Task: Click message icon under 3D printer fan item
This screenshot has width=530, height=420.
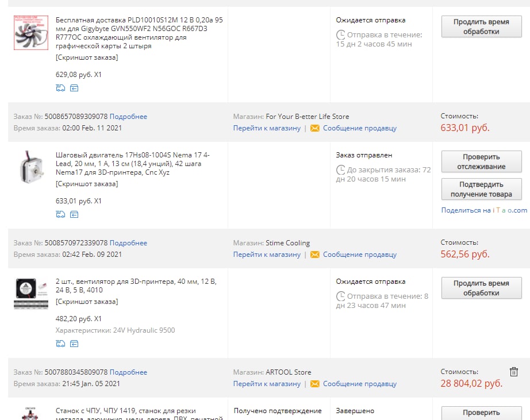Action: click(74, 344)
